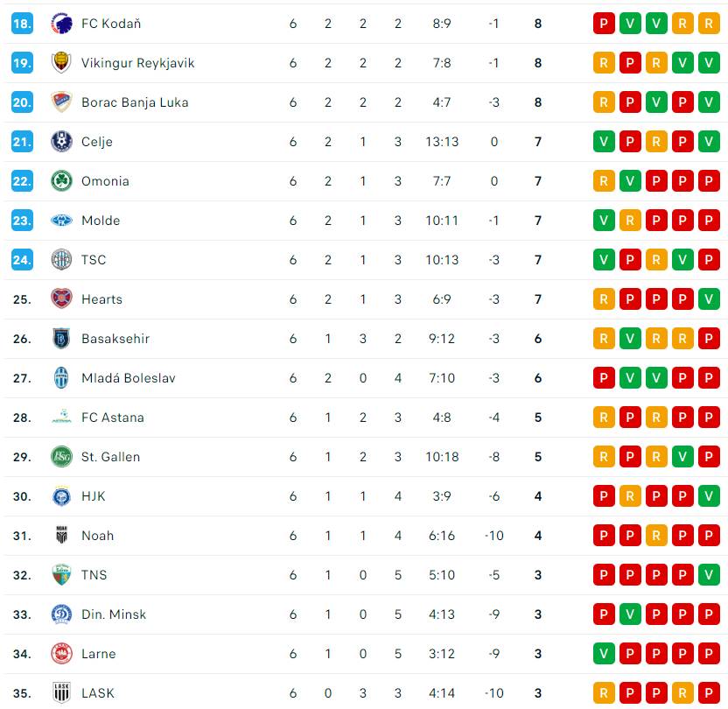Viewport: 728px width, 709px height.
Task: Click HJK's green V last match badge
Action: pos(709,496)
